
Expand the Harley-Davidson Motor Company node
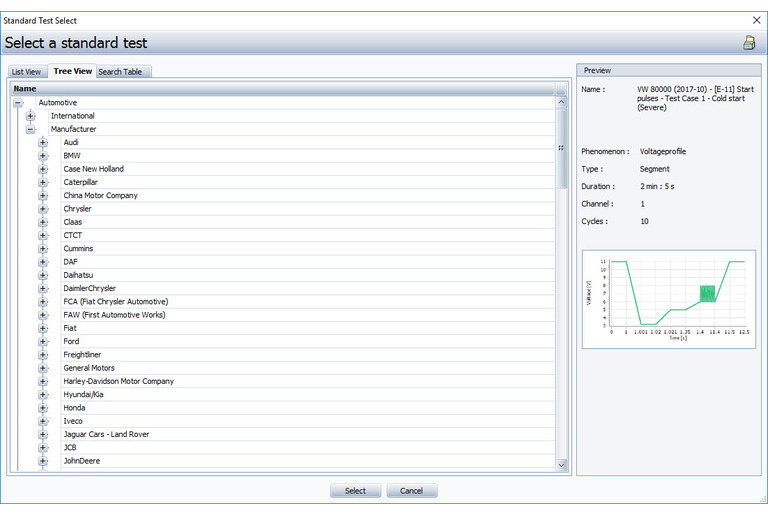pos(43,381)
